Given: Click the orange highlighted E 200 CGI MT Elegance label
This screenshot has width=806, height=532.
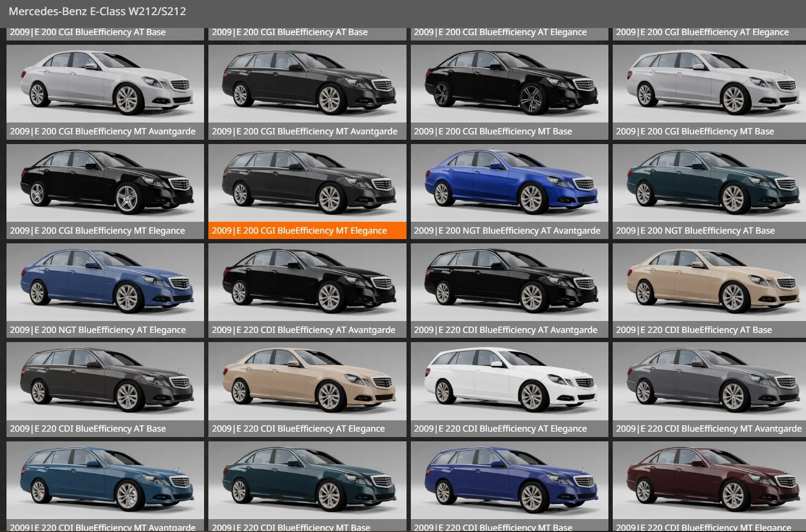Looking at the screenshot, I should point(307,230).
